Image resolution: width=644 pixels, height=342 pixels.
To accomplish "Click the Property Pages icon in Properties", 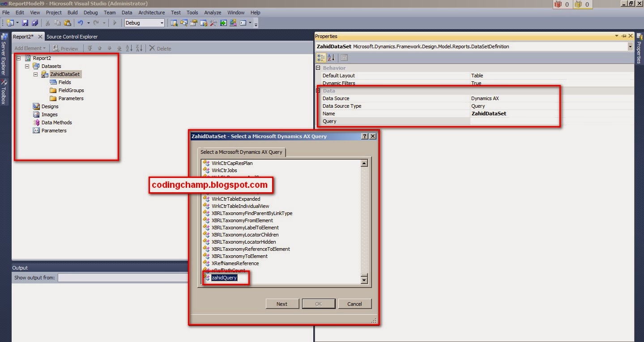I will coord(344,57).
